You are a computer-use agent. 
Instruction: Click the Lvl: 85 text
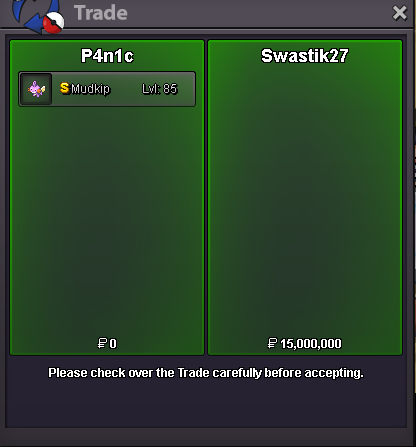160,89
